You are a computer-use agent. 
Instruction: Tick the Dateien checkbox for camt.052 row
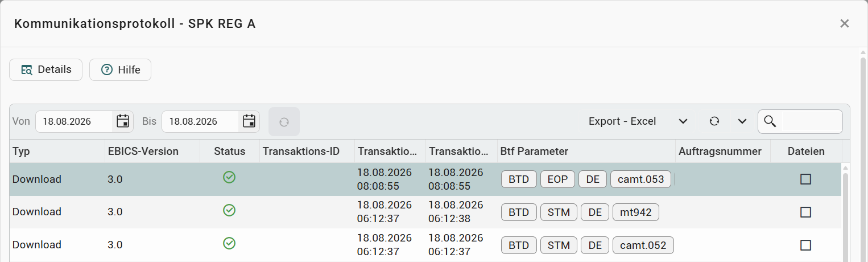click(805, 245)
